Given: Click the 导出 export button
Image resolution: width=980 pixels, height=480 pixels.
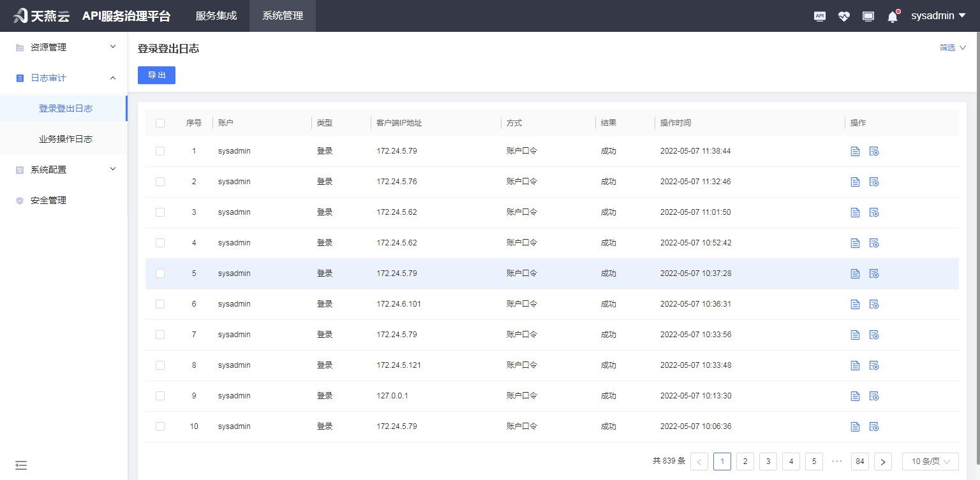Looking at the screenshot, I should [156, 75].
